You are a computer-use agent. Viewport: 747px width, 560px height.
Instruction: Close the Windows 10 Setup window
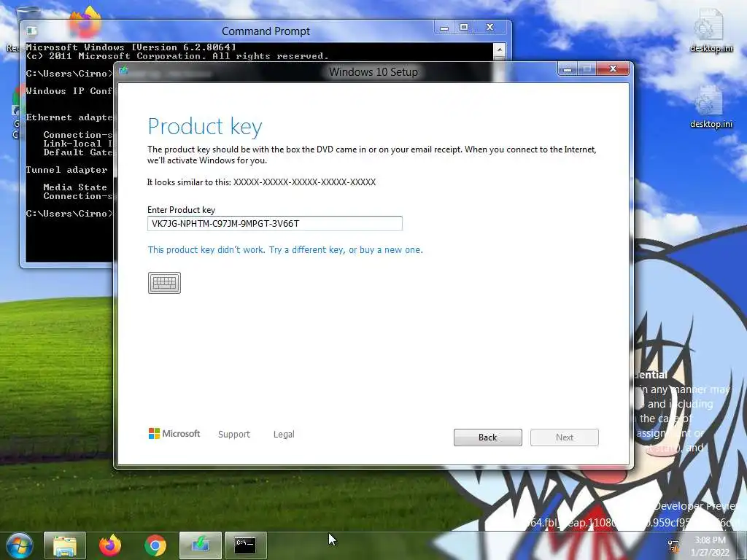(x=614, y=69)
